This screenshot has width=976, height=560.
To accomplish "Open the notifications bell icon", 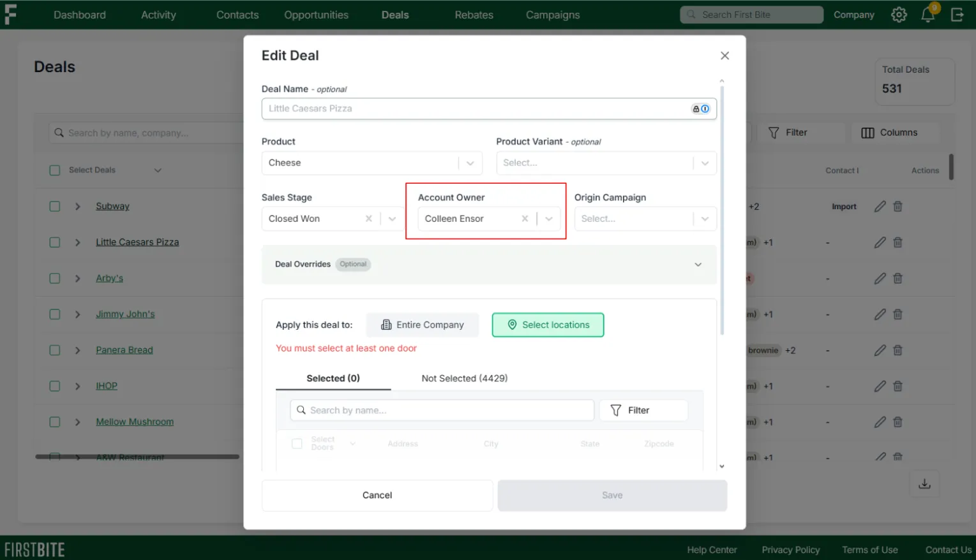I will pos(928,15).
